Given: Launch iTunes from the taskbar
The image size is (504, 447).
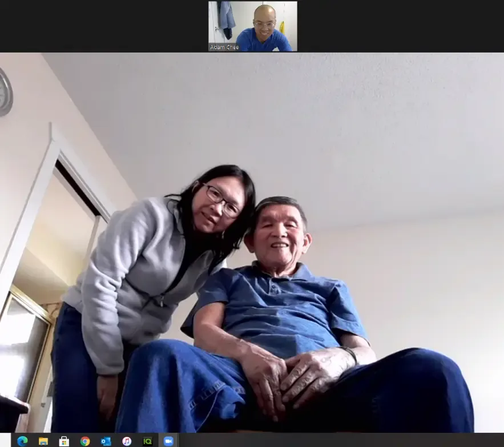Looking at the screenshot, I should pos(127,441).
